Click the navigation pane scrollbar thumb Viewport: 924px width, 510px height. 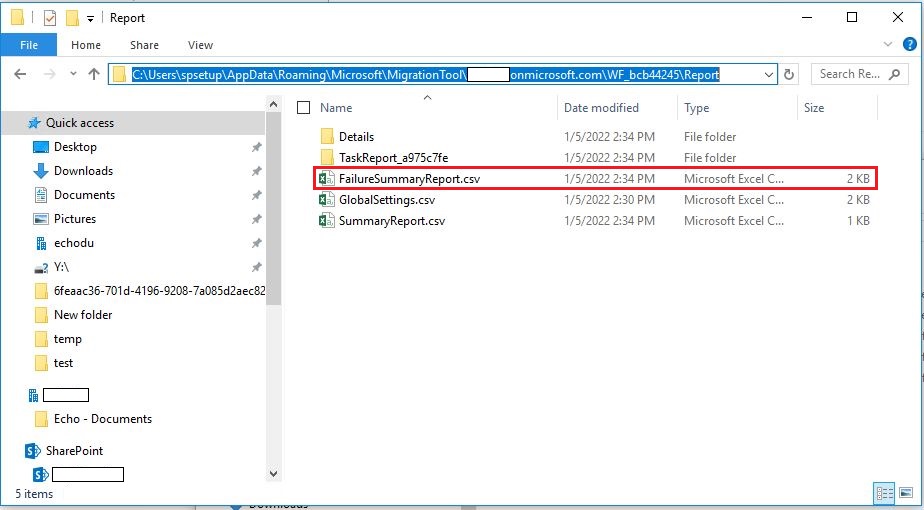tap(273, 209)
